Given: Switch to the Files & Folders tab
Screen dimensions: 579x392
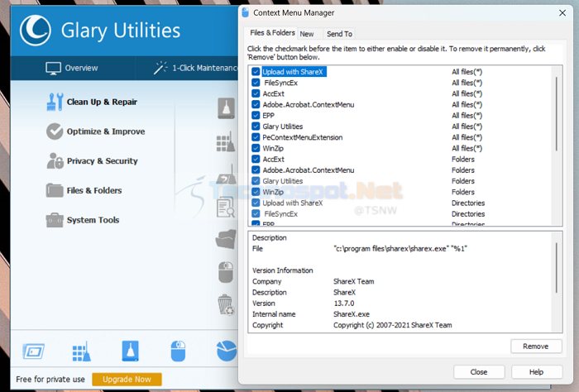Looking at the screenshot, I should (x=272, y=33).
